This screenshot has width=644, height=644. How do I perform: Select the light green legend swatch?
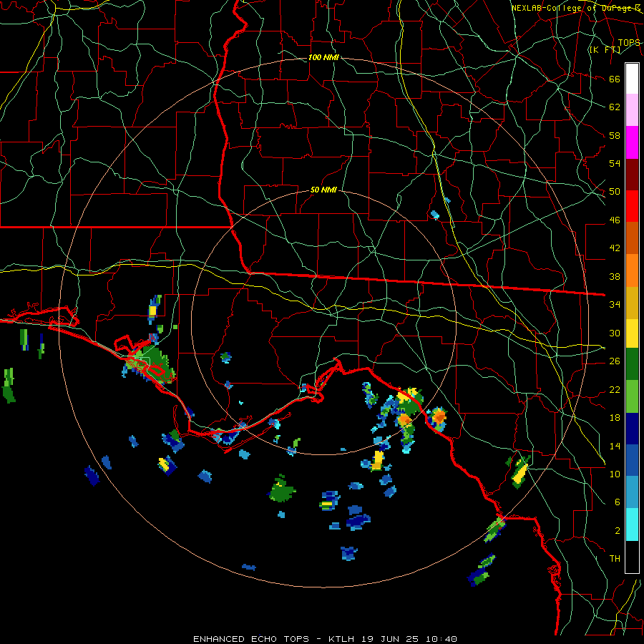632,396
